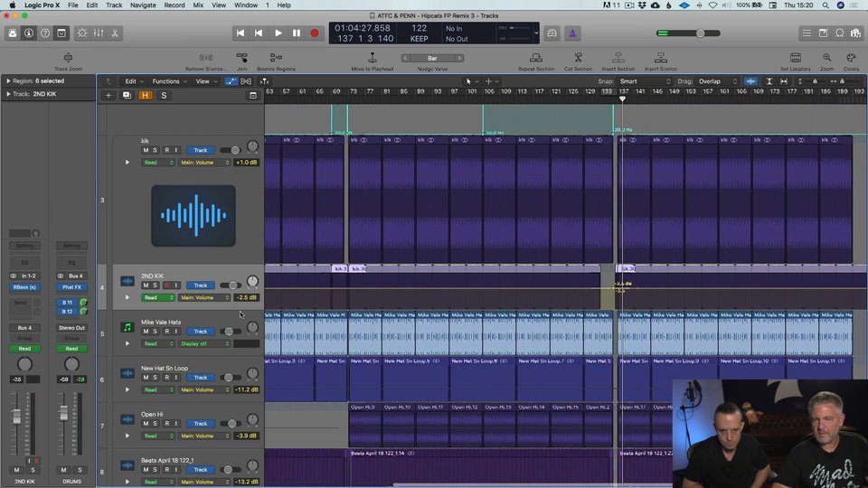Viewport: 868px width, 488px height.
Task: Click Bounce Regions toolbar icon
Action: (276, 58)
